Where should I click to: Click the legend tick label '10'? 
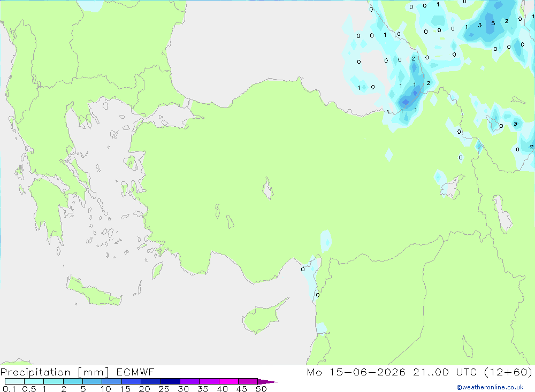pos(106,389)
